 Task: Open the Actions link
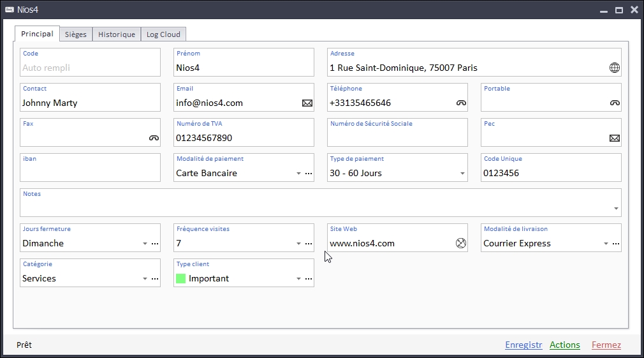coord(565,345)
